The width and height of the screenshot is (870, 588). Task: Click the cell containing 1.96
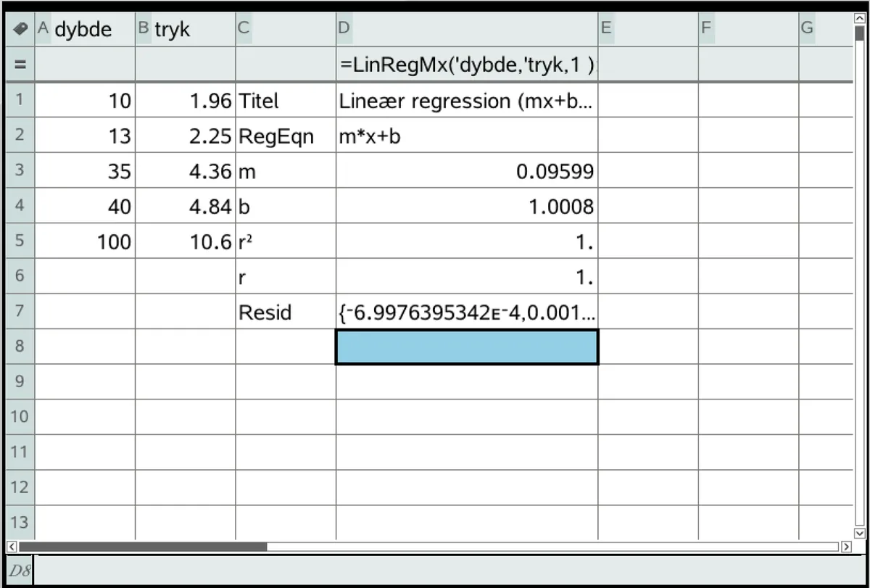pos(185,100)
